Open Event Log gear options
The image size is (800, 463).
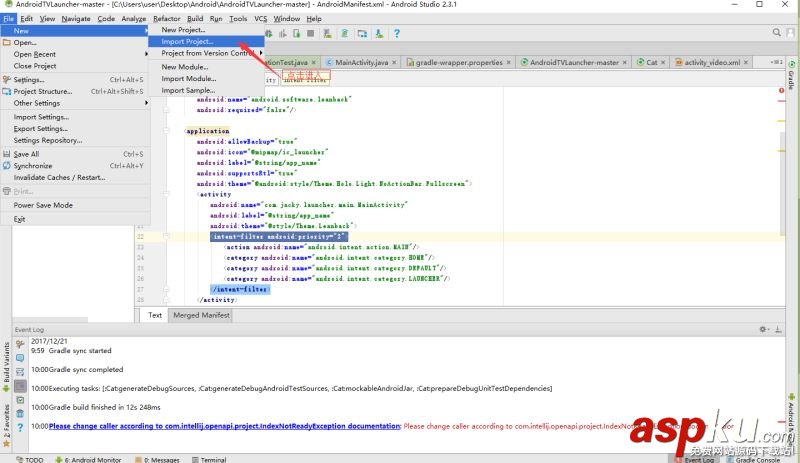coord(763,329)
